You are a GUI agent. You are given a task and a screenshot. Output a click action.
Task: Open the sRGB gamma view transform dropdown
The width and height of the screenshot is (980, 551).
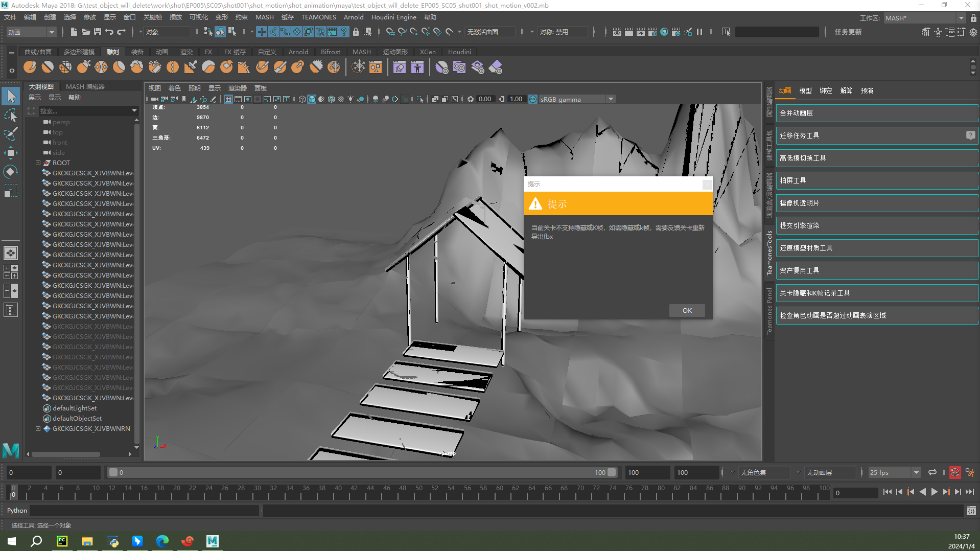[x=611, y=99]
